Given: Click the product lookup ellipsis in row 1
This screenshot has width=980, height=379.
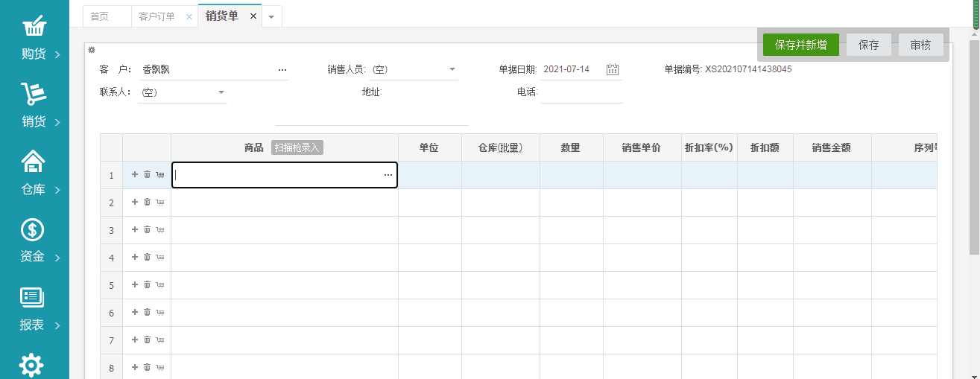Looking at the screenshot, I should coord(388,175).
